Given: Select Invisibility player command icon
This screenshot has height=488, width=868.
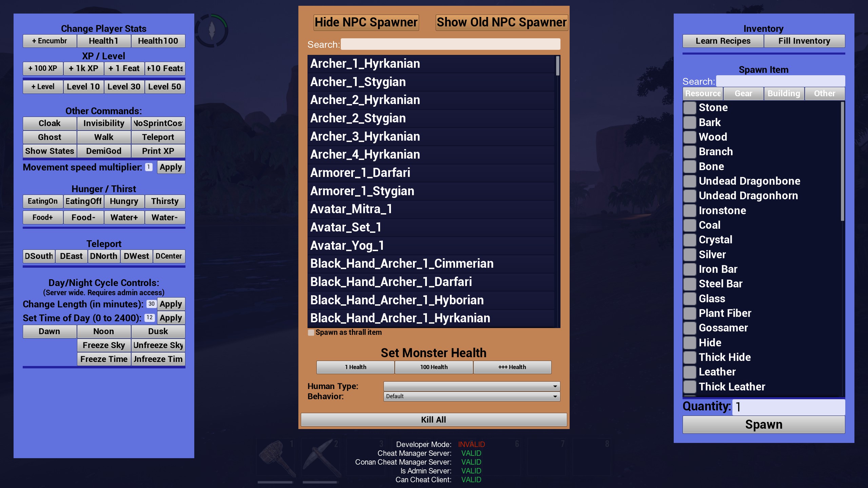Looking at the screenshot, I should pos(103,123).
